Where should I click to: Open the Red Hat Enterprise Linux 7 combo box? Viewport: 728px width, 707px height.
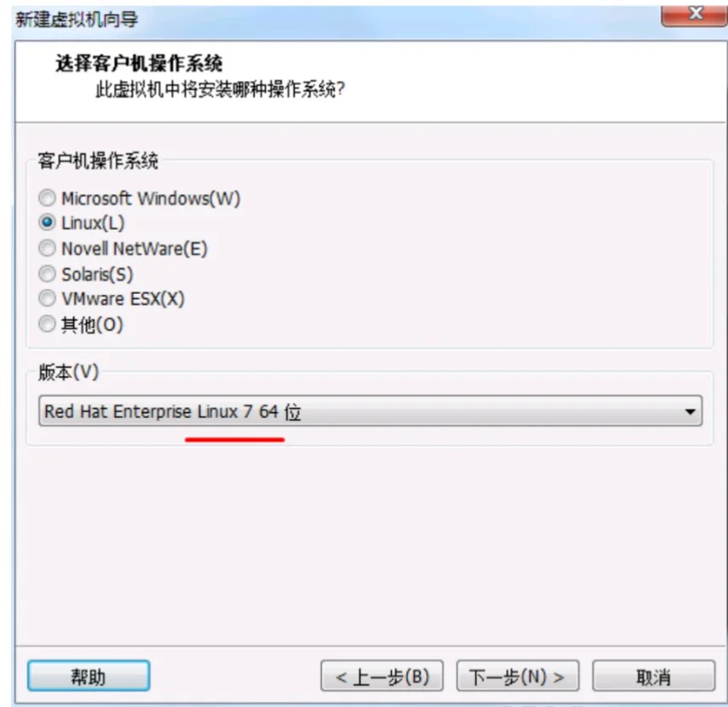(x=370, y=411)
